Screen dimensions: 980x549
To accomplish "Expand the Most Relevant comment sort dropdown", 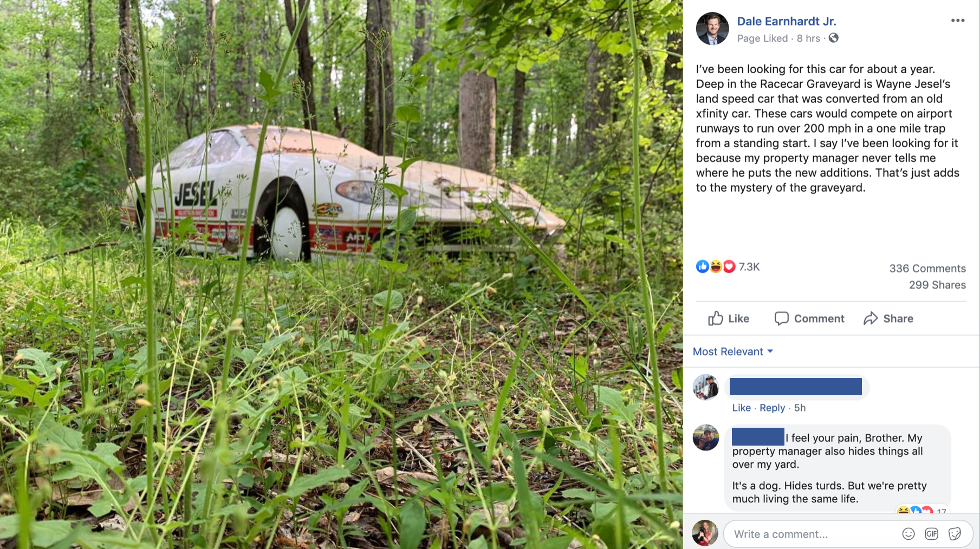I will click(x=732, y=351).
